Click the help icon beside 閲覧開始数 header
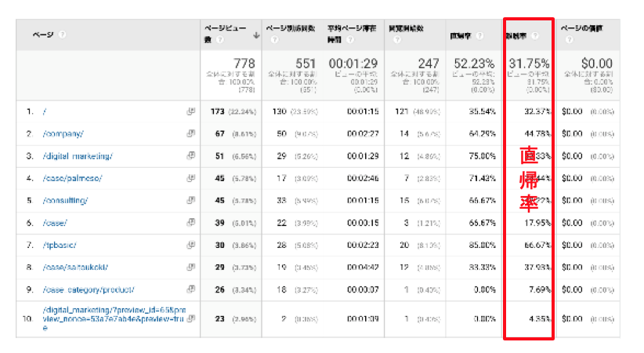Screen dimensions: 644x353 (397, 41)
